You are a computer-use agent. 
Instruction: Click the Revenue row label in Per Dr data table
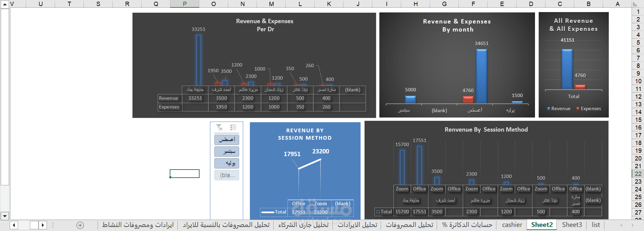168,98
